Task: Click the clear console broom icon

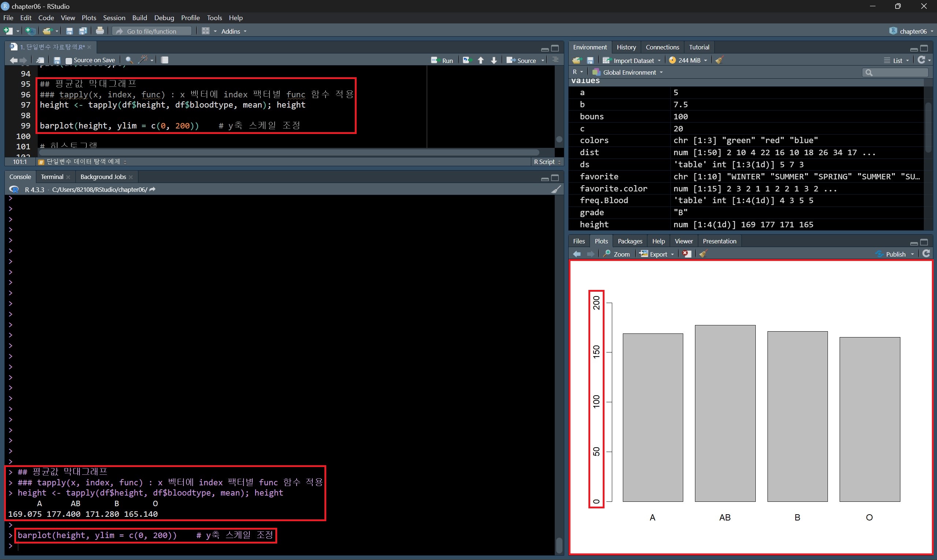Action: pyautogui.click(x=556, y=190)
